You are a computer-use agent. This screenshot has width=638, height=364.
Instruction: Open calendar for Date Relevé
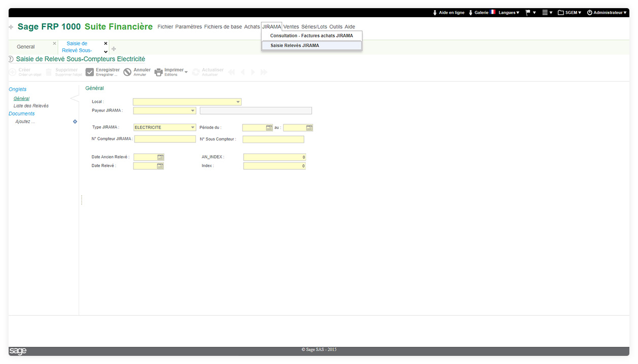[160, 166]
